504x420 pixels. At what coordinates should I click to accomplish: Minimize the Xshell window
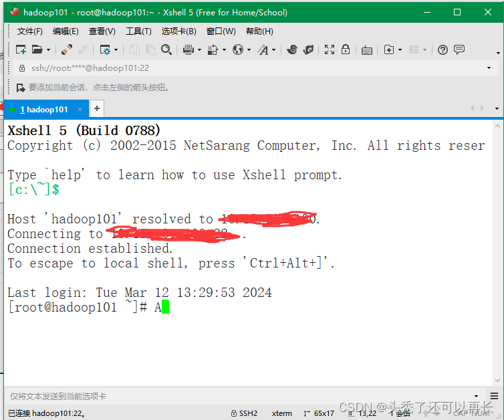tap(427, 12)
